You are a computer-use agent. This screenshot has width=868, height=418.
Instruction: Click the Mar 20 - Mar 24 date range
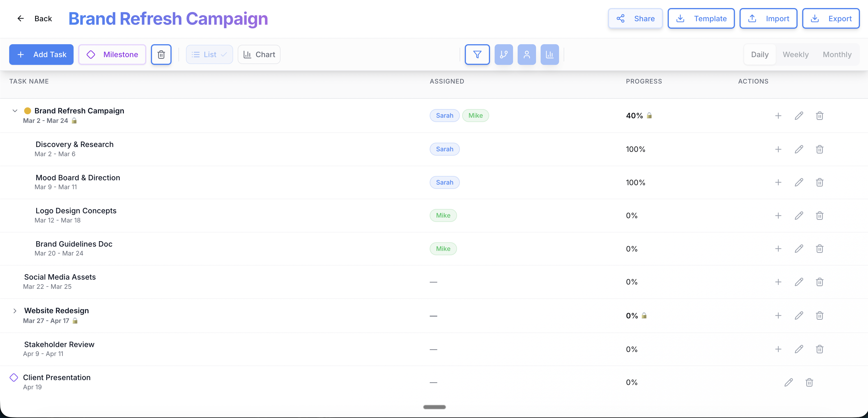point(59,253)
